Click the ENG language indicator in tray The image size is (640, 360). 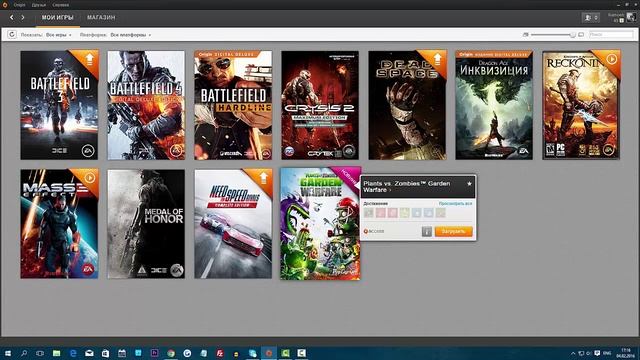tap(607, 353)
